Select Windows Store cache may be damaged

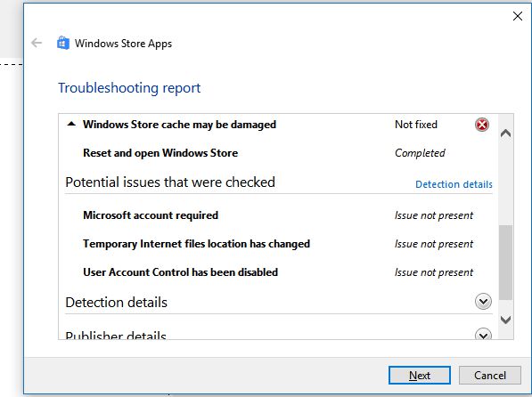179,125
